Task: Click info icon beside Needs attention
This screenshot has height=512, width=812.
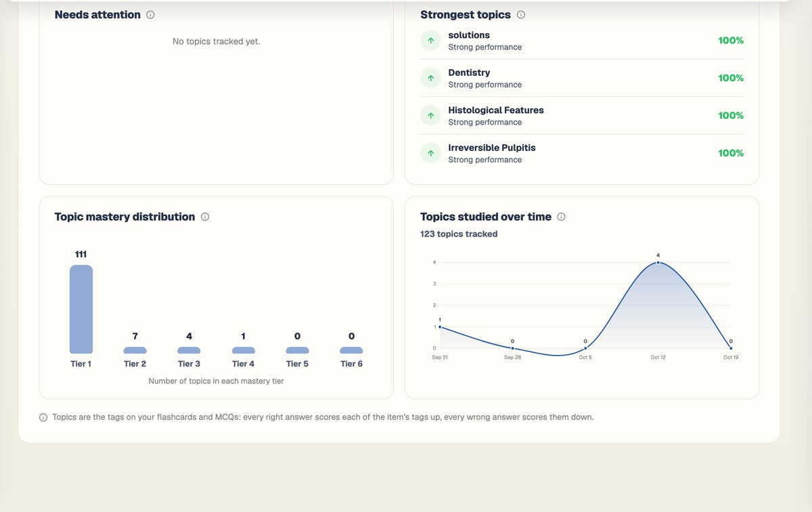Action: click(150, 15)
